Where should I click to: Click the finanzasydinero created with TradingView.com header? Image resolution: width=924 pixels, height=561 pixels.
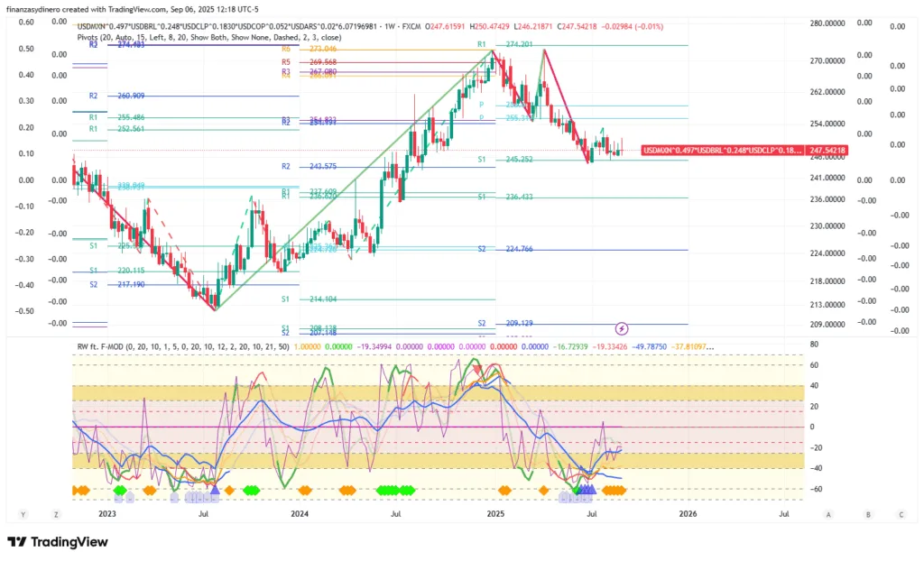[x=132, y=9]
